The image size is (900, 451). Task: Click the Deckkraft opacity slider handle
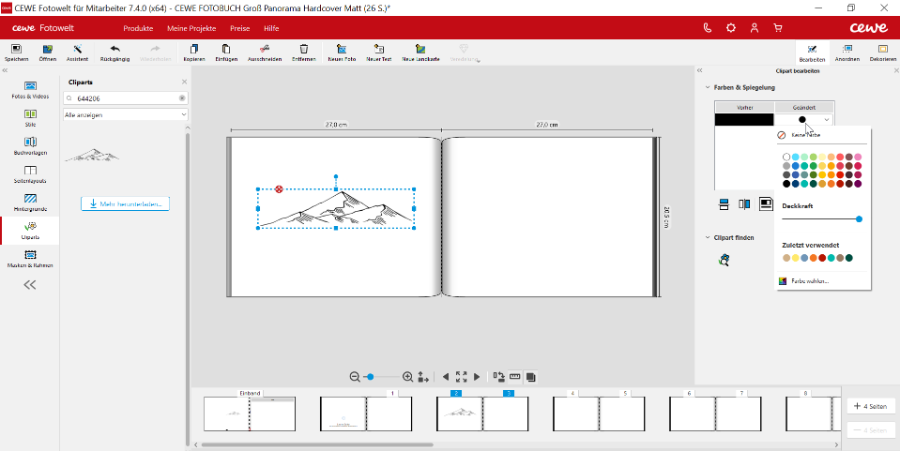(859, 219)
